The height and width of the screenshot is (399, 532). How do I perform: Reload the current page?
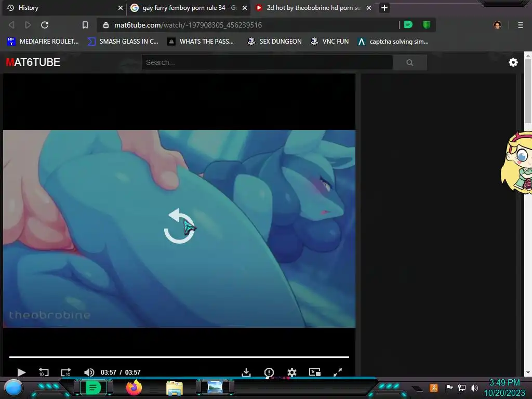tap(45, 25)
